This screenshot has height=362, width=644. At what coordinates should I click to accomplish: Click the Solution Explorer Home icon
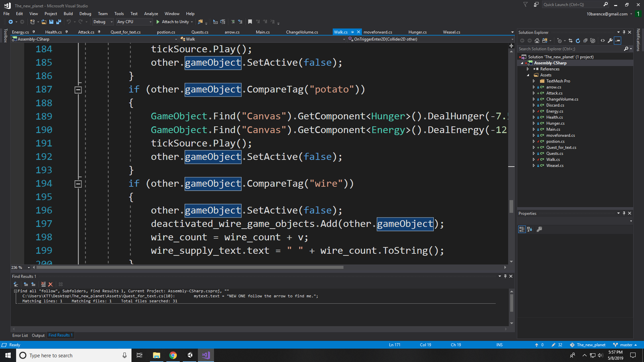537,41
